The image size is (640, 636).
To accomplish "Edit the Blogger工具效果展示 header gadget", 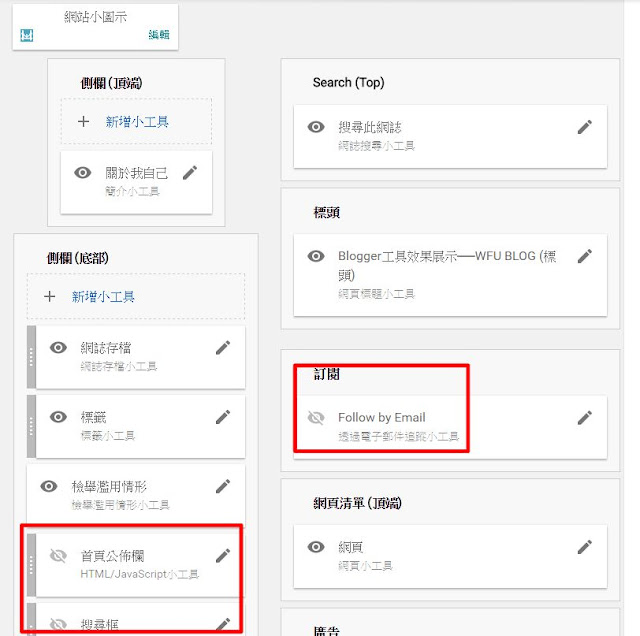I will [584, 256].
